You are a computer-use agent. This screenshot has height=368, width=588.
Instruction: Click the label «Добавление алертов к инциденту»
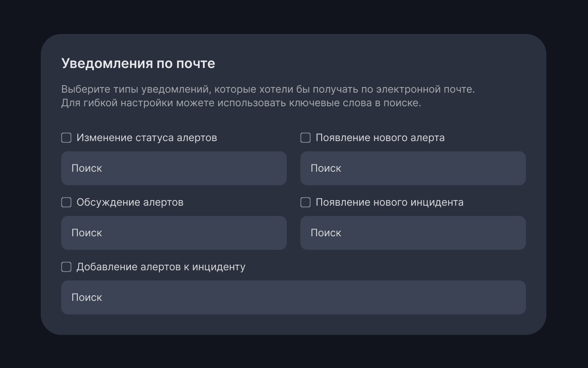tap(161, 267)
